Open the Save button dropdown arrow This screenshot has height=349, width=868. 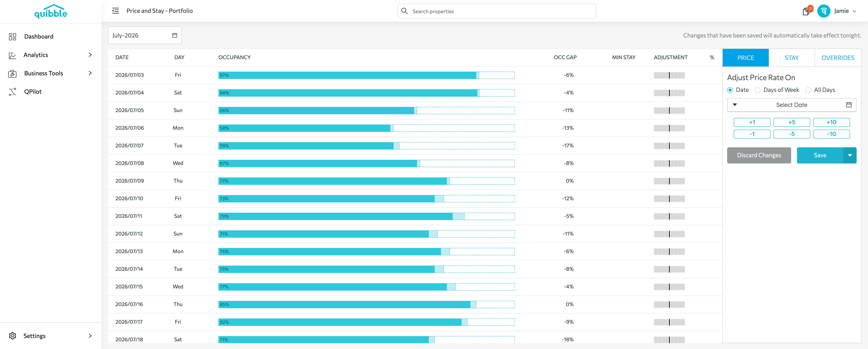tap(850, 155)
